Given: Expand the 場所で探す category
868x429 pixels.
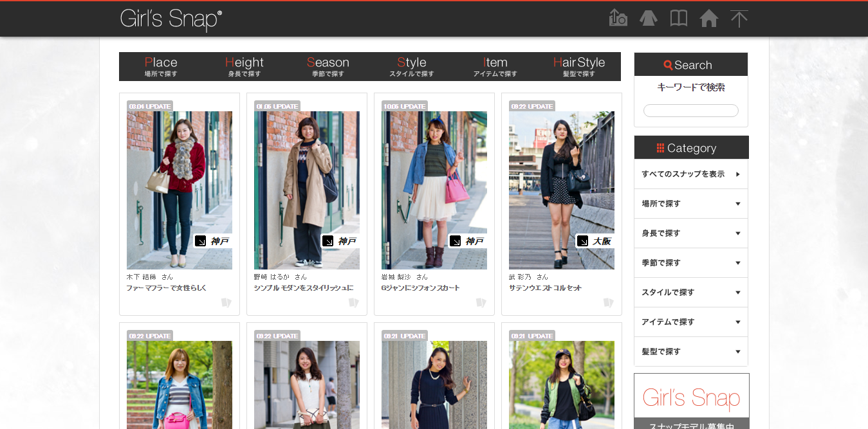Looking at the screenshot, I should tap(691, 204).
